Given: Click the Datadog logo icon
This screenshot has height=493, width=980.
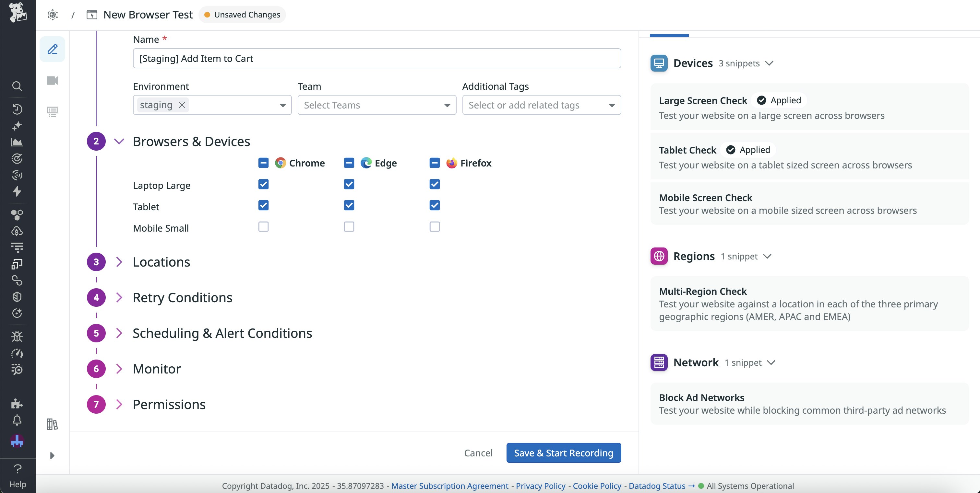Looking at the screenshot, I should [18, 12].
